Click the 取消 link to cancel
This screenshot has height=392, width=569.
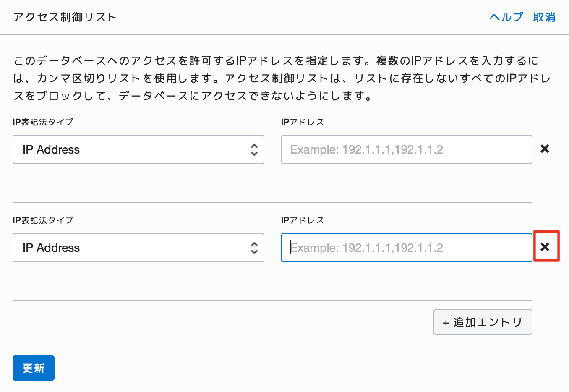[544, 17]
